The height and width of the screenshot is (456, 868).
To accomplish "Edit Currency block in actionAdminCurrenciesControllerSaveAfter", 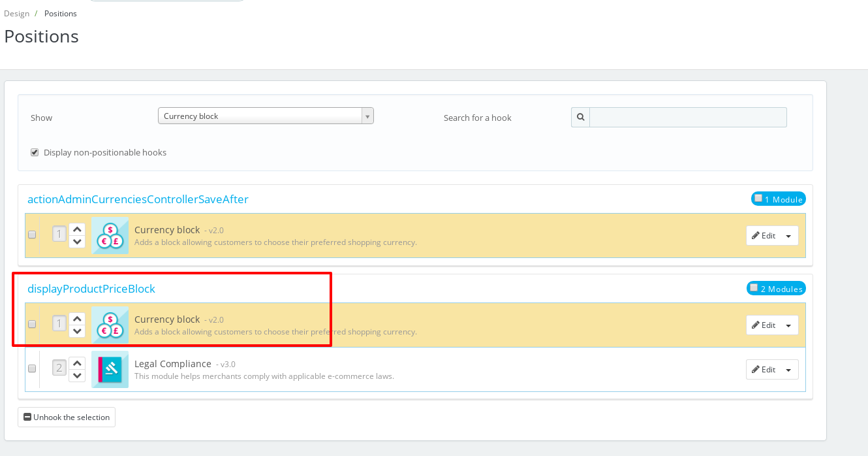I will (764, 236).
